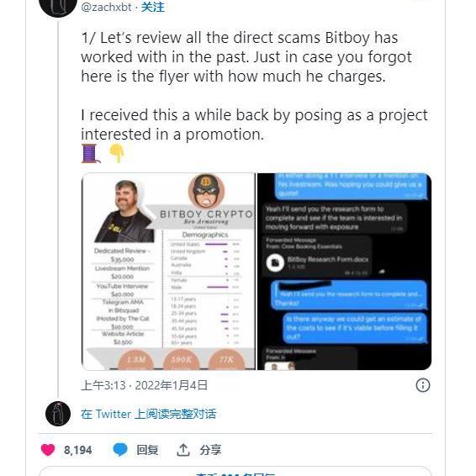476x476 pixels.
Task: Open the chat screenshot image on right
Action: point(344,272)
